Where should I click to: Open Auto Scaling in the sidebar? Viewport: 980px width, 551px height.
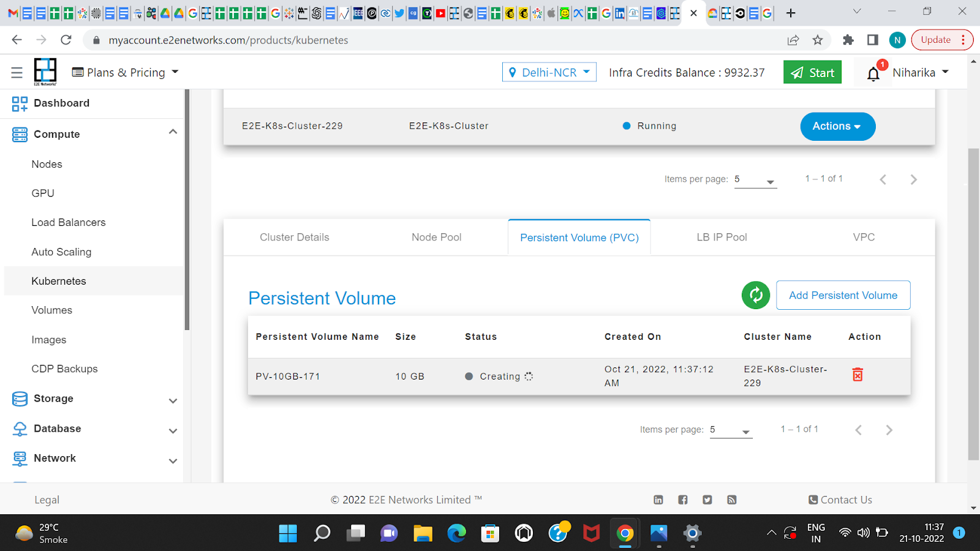pos(61,252)
